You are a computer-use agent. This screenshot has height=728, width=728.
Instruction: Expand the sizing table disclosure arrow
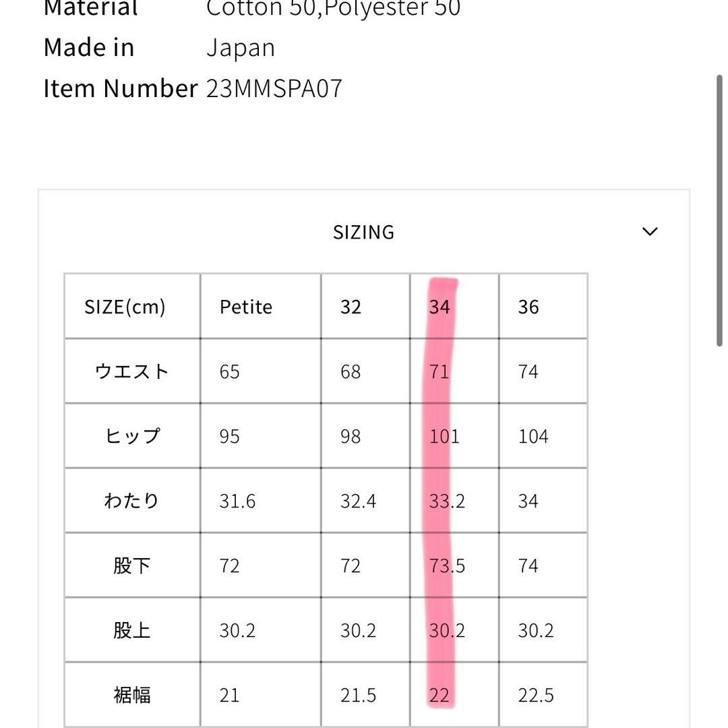[650, 232]
